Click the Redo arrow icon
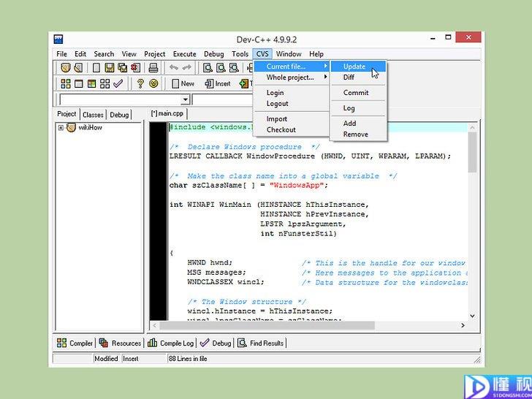532x399 pixels. pyautogui.click(x=187, y=68)
